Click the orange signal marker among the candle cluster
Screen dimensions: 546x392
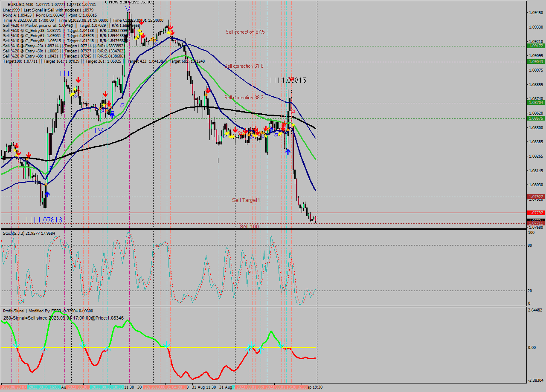(x=153, y=39)
